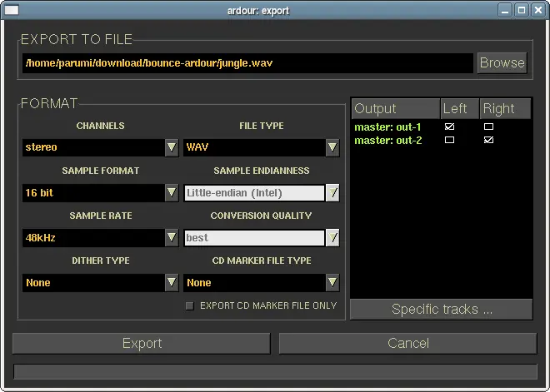Open the Sample Format 16 bit dropdown arrow
The image size is (550, 392).
[x=172, y=192]
